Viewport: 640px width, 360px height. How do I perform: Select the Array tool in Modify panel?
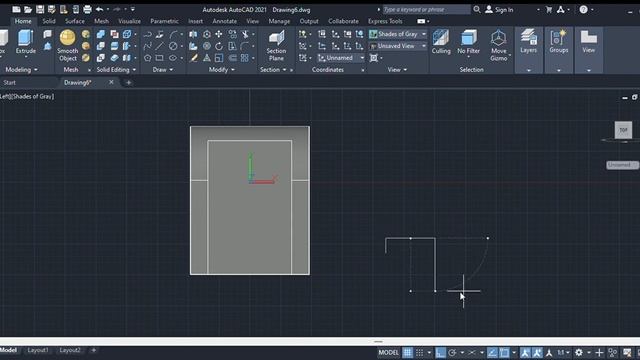coord(245,58)
